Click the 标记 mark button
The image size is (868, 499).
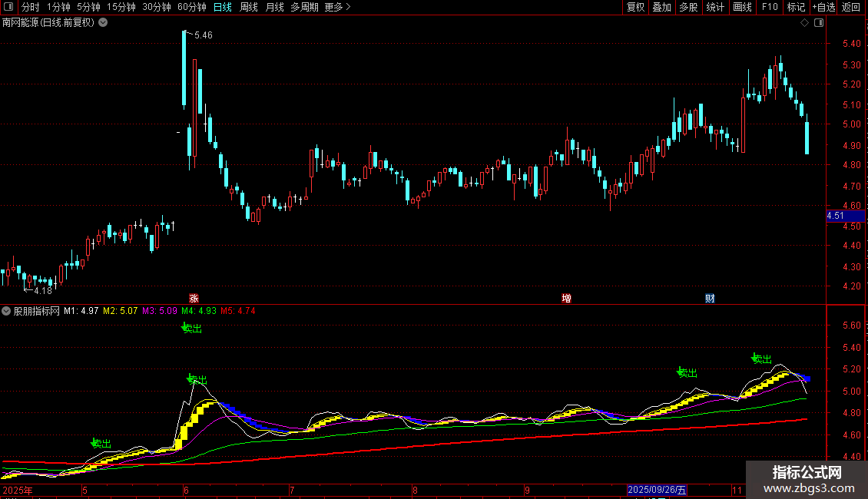tap(796, 7)
